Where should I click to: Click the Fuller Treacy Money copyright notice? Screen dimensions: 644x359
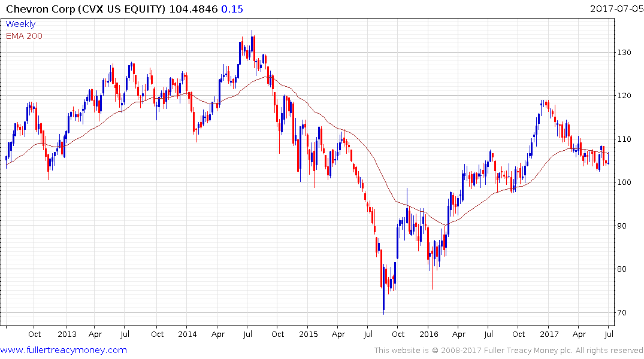[x=509, y=351]
